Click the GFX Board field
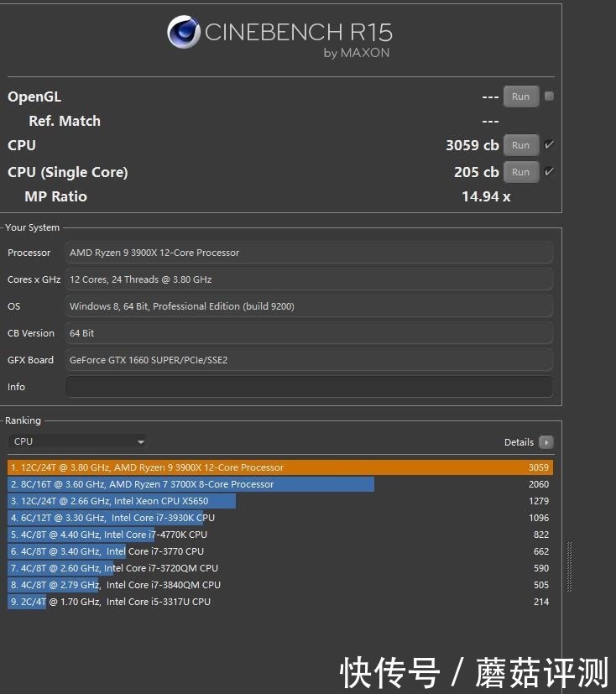The width and height of the screenshot is (616, 694). pyautogui.click(x=309, y=360)
